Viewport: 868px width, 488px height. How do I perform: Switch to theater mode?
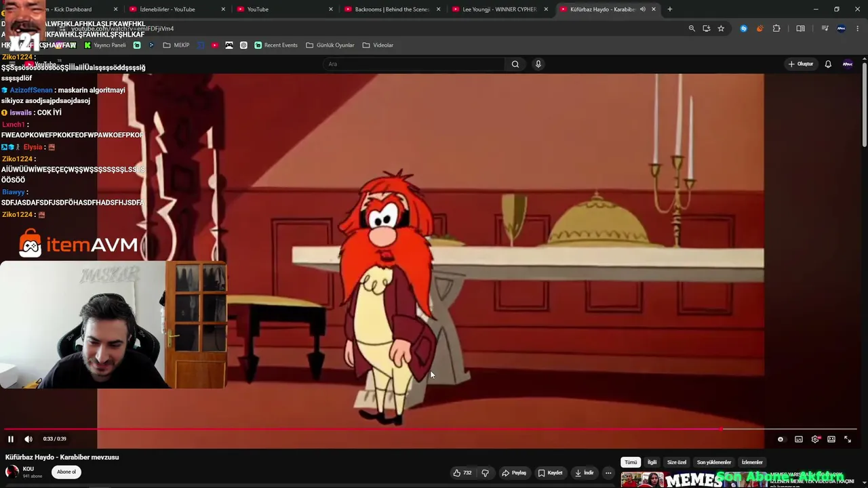tap(831, 439)
